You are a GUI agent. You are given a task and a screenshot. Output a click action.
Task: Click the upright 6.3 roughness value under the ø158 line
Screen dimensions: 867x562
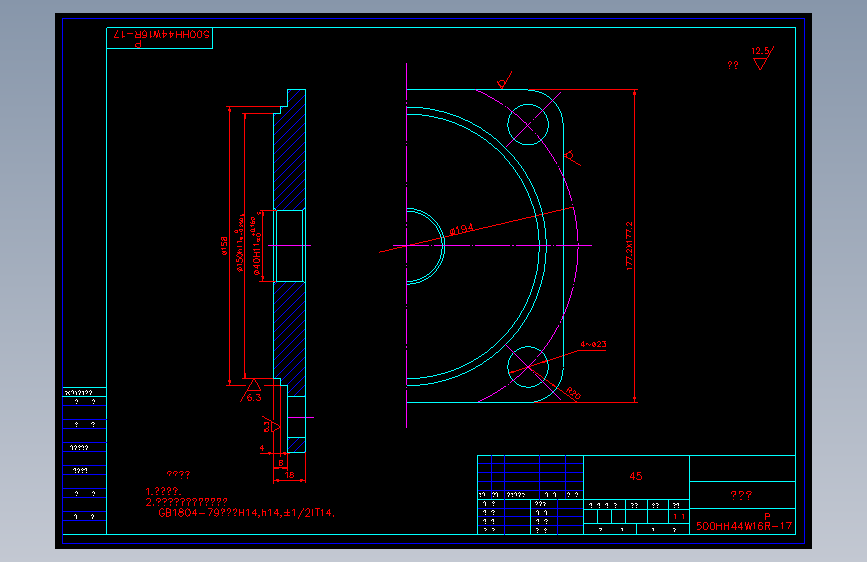[254, 397]
